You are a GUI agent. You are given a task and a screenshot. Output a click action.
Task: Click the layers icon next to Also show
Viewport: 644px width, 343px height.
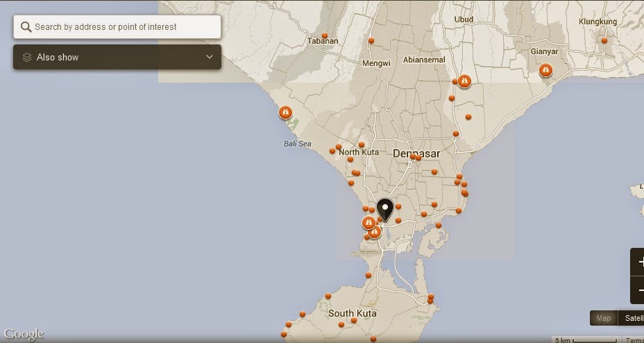pos(27,57)
